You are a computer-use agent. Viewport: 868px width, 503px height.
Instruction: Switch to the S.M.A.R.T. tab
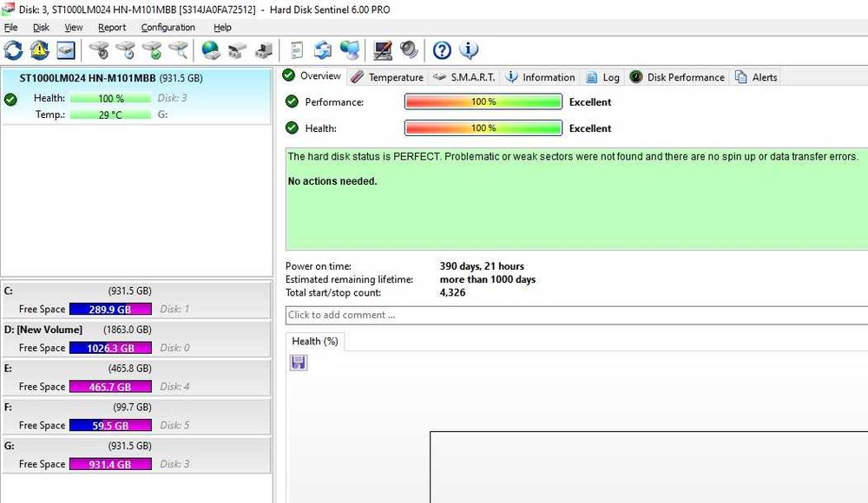click(x=464, y=77)
